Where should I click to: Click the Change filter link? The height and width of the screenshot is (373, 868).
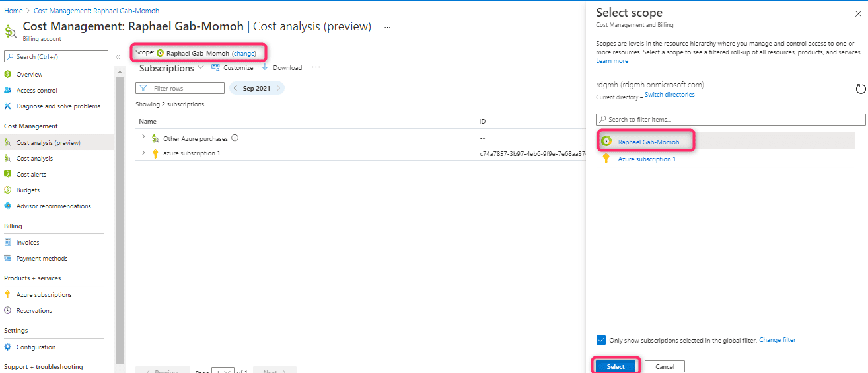point(778,340)
